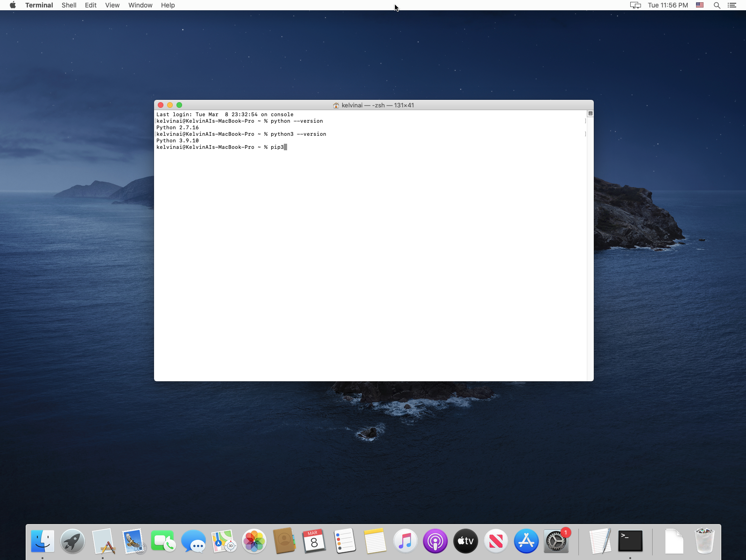Open System Preferences with update badge
Screen dimensions: 746x560
[556, 541]
